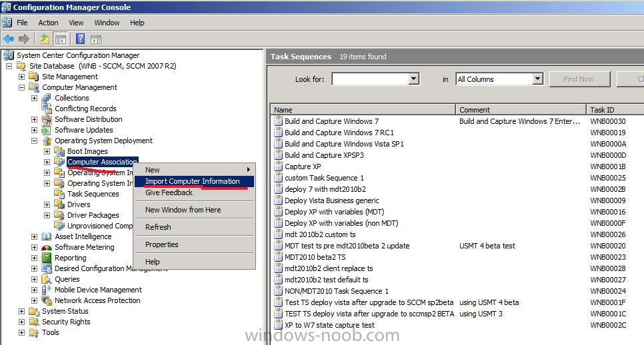The height and width of the screenshot is (345, 644).
Task: Click the Network Access Protection icon
Action: tap(47, 300)
